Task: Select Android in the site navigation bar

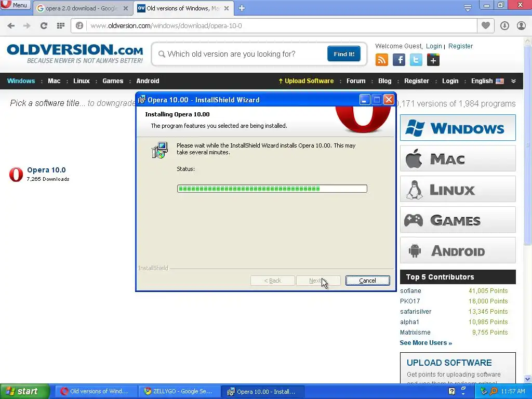Action: pos(148,81)
